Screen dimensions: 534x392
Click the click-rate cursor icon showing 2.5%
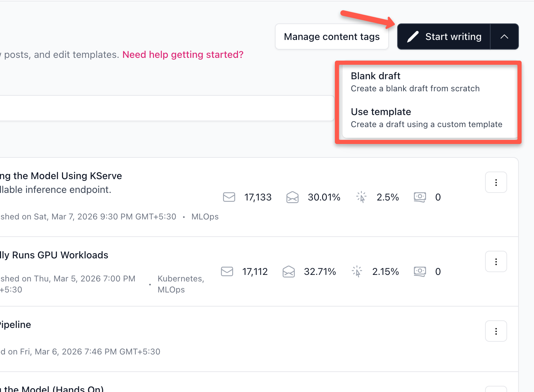pos(361,197)
